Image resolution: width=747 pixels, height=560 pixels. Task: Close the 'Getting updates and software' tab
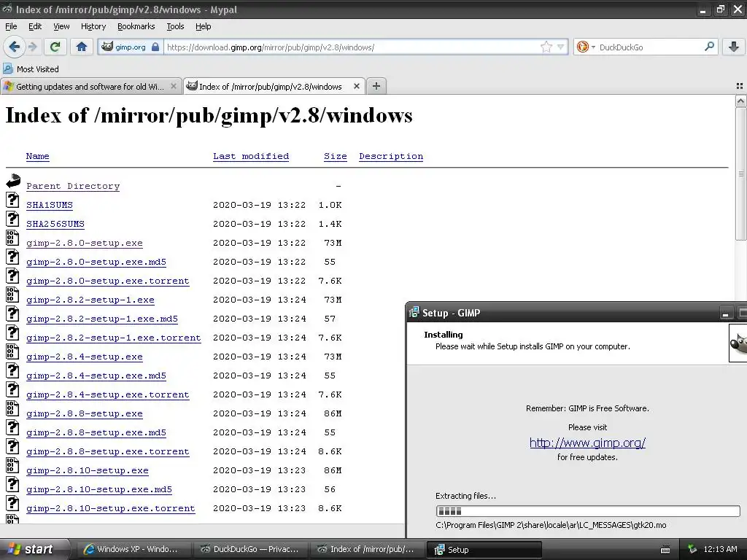pos(174,86)
